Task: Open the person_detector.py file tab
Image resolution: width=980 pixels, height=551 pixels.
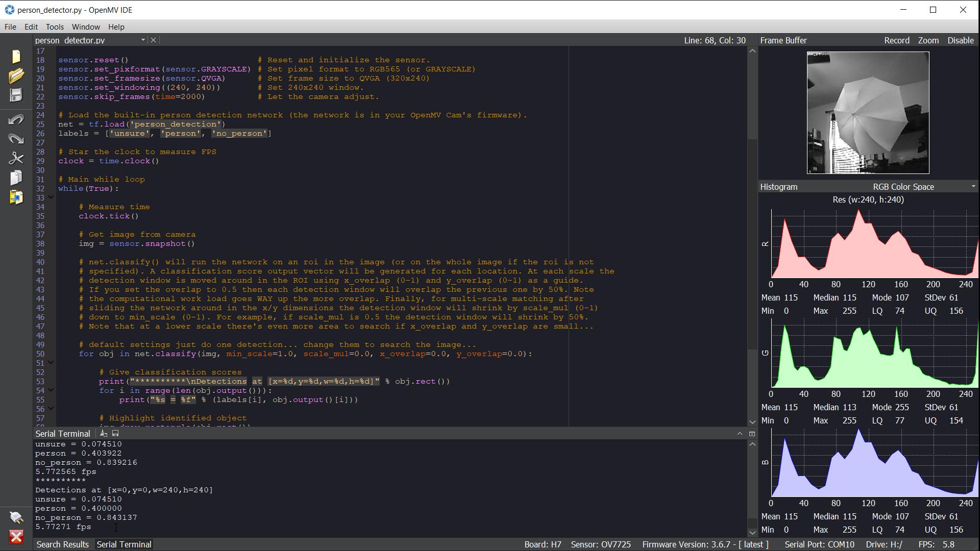Action: point(88,40)
